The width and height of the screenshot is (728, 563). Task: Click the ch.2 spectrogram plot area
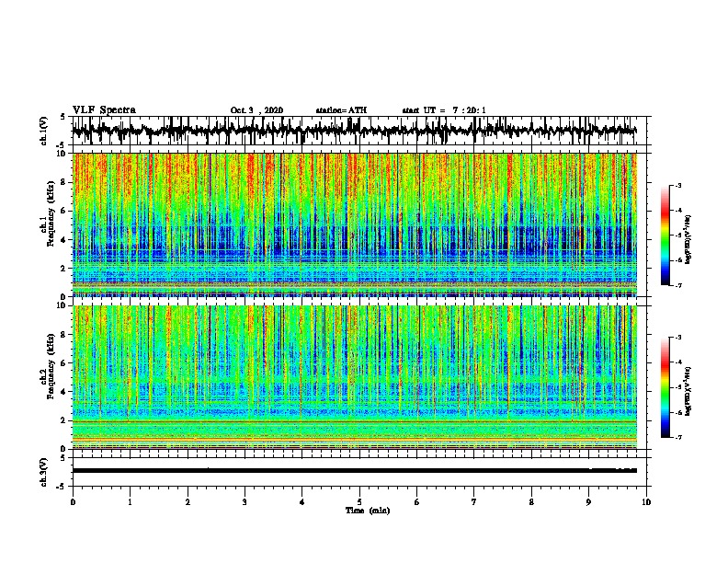pyautogui.click(x=355, y=377)
